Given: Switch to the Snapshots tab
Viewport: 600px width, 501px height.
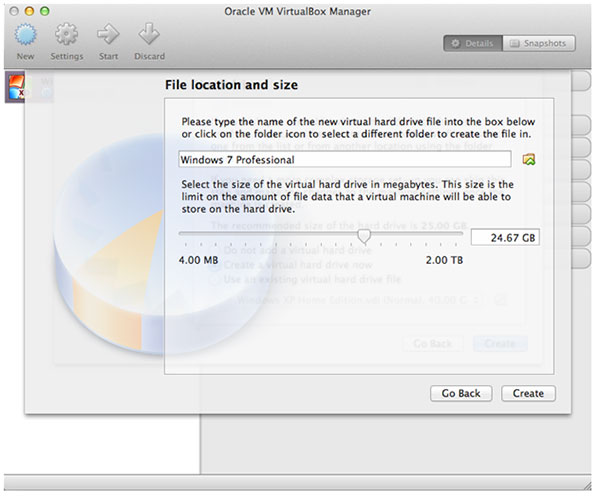Looking at the screenshot, I should 538,43.
